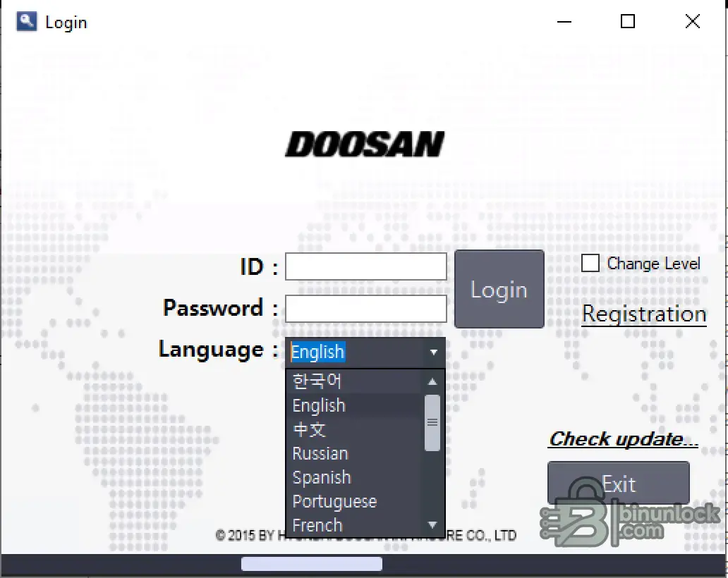Screen dimensions: 728x578
Task: Click the Check update link
Action: (624, 438)
